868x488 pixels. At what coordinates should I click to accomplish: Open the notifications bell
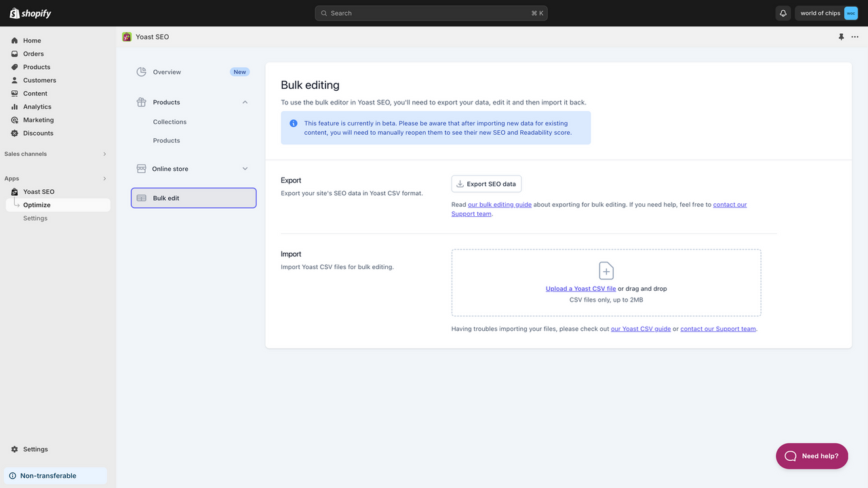coord(783,13)
